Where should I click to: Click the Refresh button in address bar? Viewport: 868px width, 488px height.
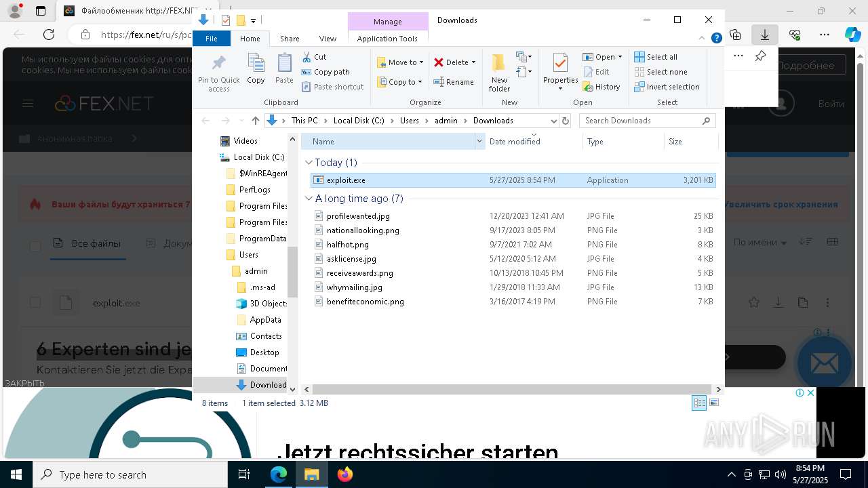click(x=566, y=121)
